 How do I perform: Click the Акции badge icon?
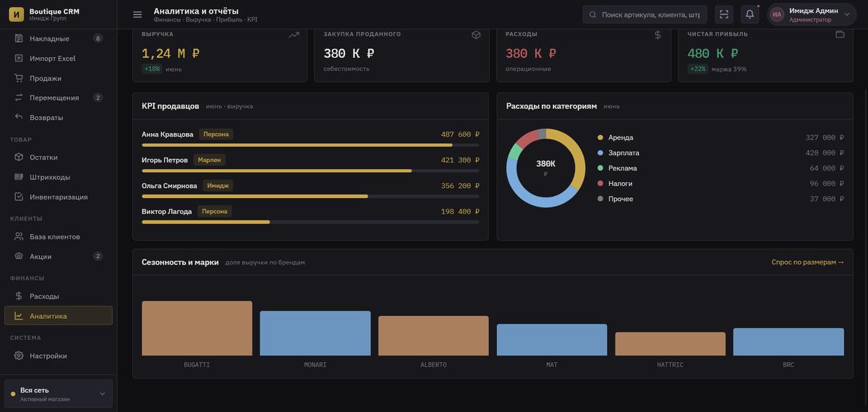pyautogui.click(x=19, y=257)
